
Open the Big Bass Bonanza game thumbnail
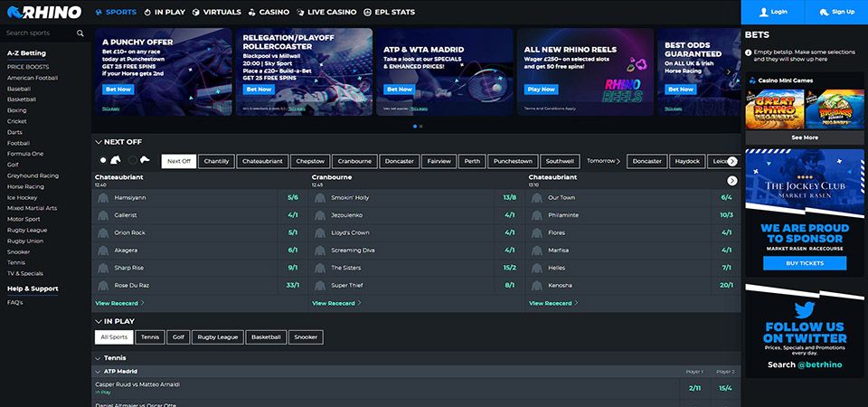click(835, 109)
